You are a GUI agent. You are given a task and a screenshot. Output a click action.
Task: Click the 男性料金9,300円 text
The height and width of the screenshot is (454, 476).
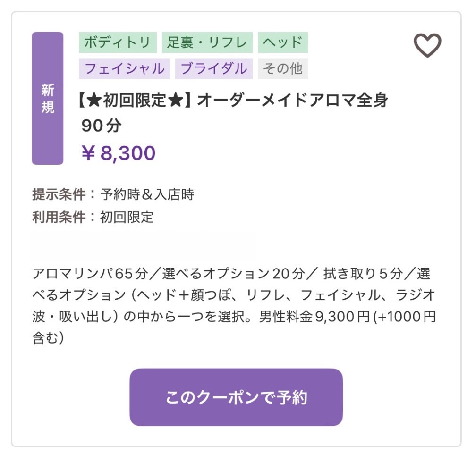click(x=314, y=317)
